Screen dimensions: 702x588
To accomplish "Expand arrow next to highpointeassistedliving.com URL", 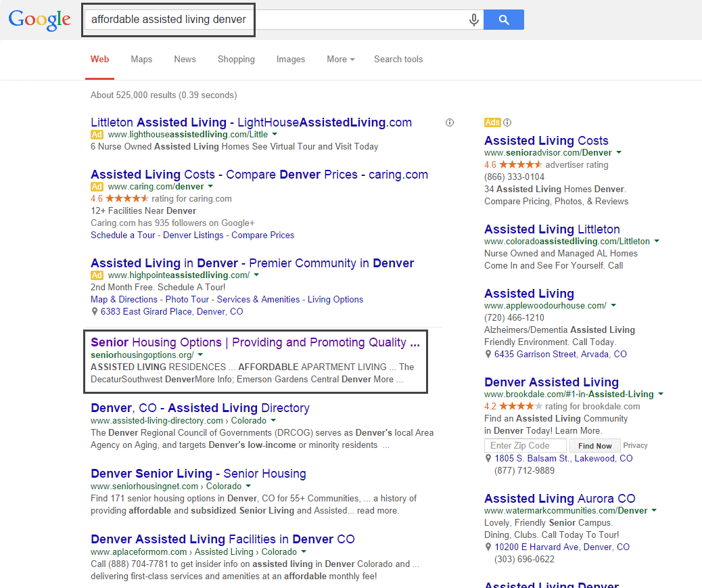I will click(x=256, y=275).
